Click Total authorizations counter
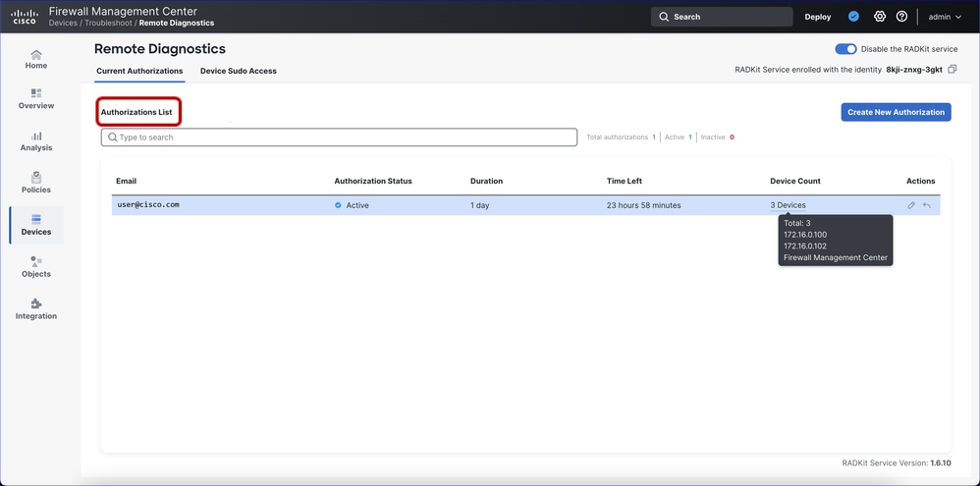The width and height of the screenshot is (980, 486). pos(621,136)
